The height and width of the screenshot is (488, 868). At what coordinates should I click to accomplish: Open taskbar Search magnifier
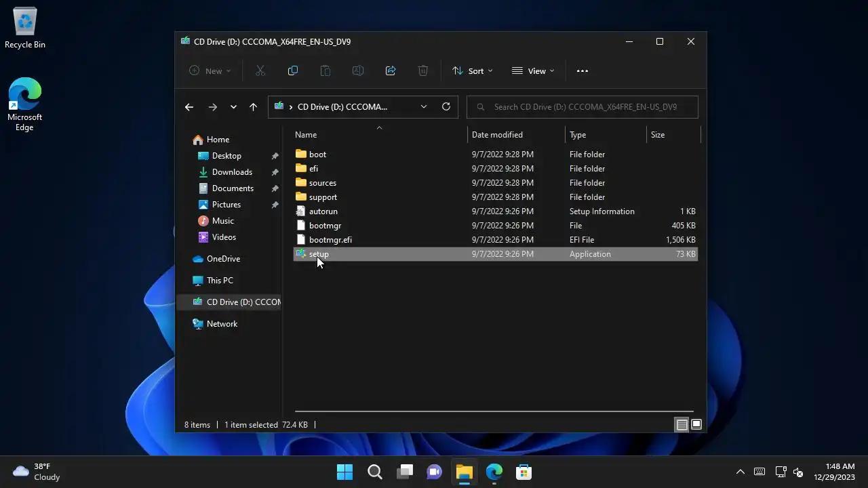coord(375,472)
